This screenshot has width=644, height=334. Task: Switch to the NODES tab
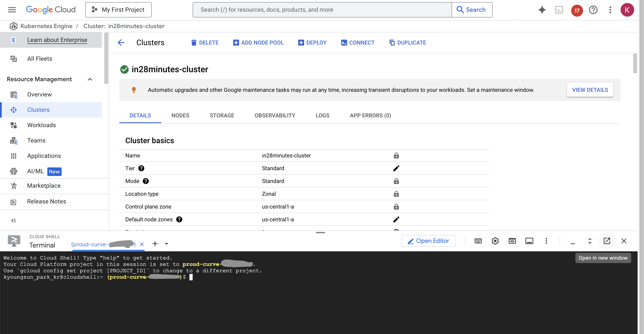[180, 115]
